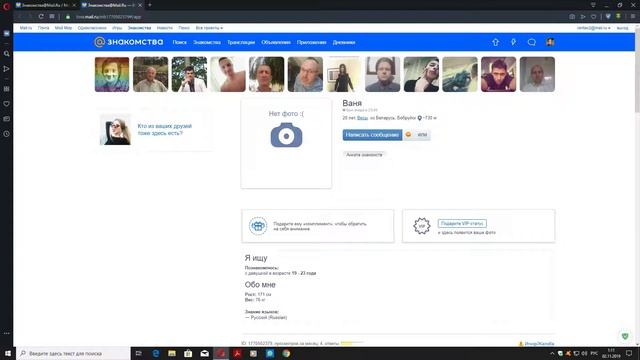Click the up-arrow raise profile icon in blue header
The image size is (640, 360).
coord(495,42)
